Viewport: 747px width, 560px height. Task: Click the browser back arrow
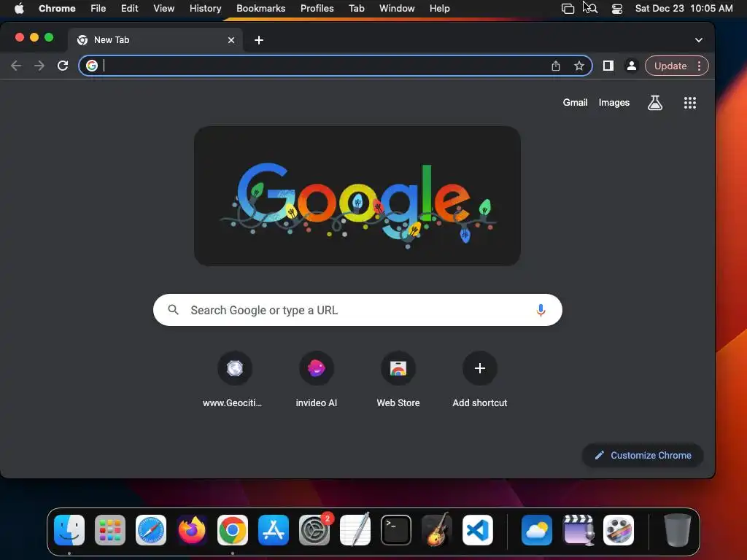point(16,66)
